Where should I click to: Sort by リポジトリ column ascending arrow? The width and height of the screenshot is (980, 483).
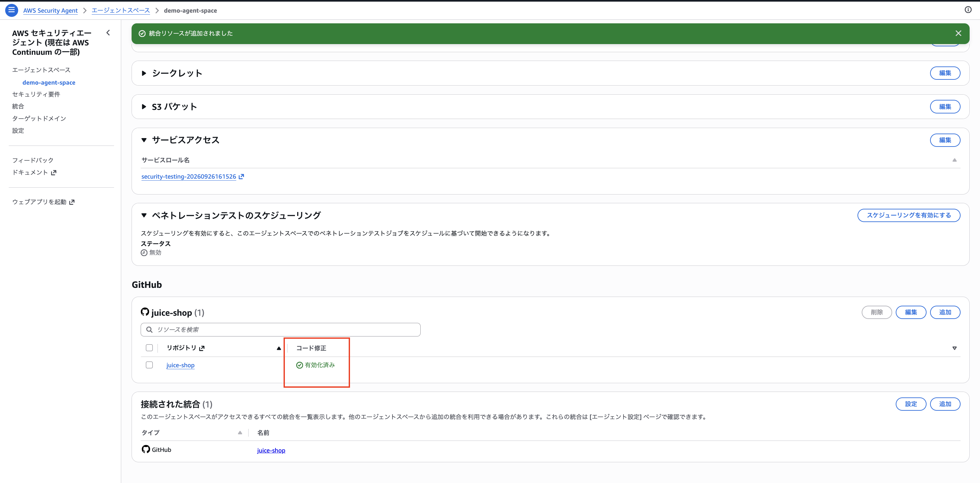coord(279,348)
